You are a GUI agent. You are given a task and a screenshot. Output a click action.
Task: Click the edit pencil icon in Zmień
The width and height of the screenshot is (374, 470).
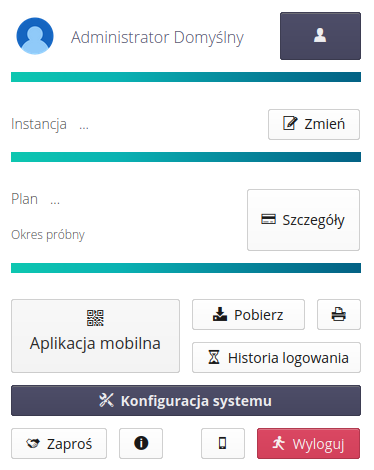pos(290,123)
